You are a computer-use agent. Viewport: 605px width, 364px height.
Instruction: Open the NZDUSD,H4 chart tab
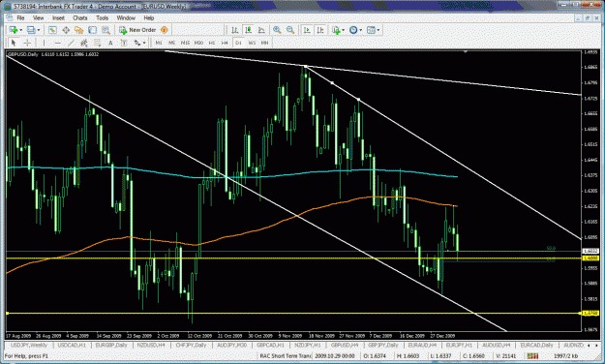[151, 345]
